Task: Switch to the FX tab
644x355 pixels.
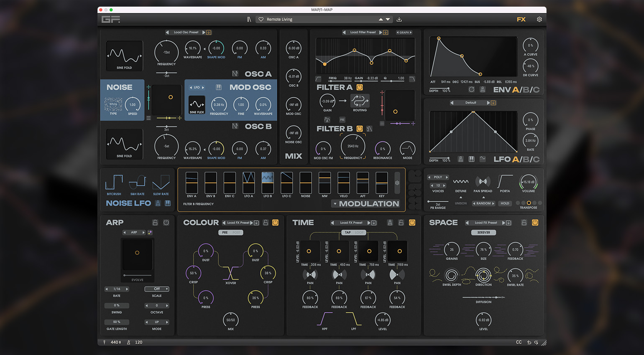Action: [521, 19]
